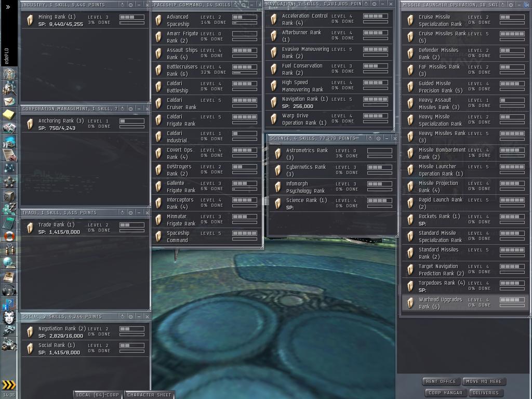The height and width of the screenshot is (399, 532).
Task: Toggle pin on the Navigation window
Action: (x=366, y=4)
